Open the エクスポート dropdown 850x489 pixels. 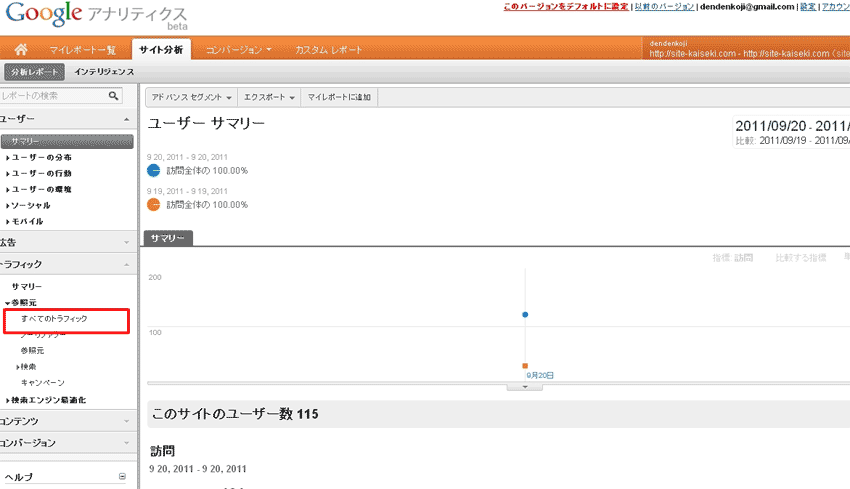[269, 97]
